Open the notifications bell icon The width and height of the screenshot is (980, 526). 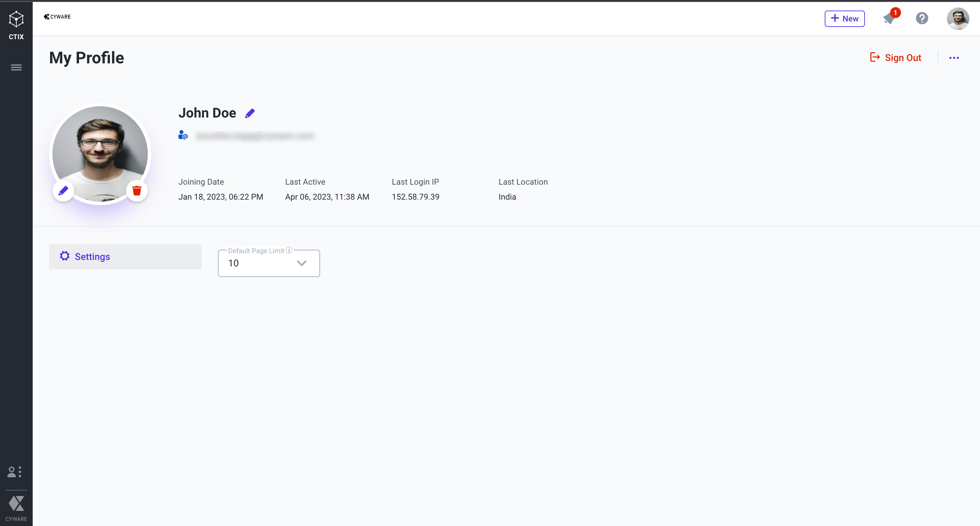point(889,18)
